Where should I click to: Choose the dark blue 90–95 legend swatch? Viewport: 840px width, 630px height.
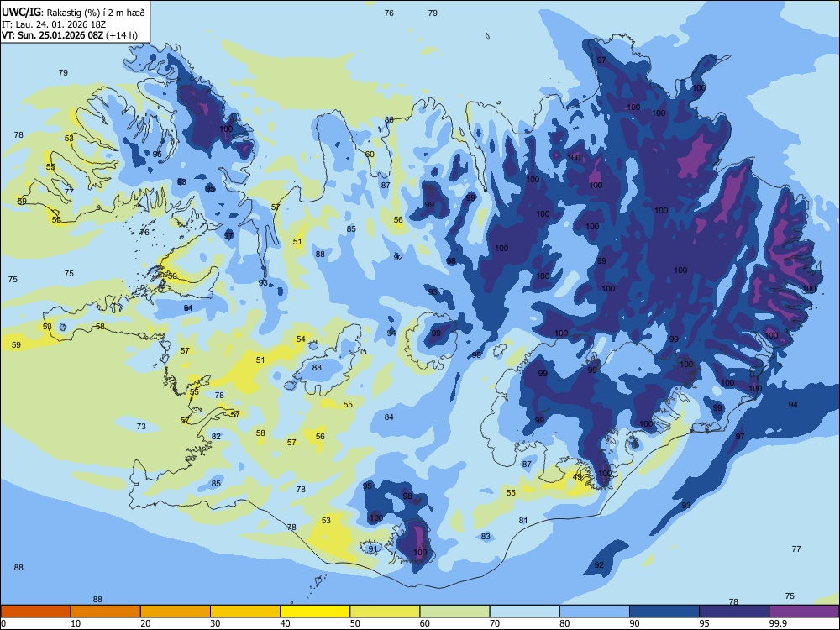click(x=664, y=612)
